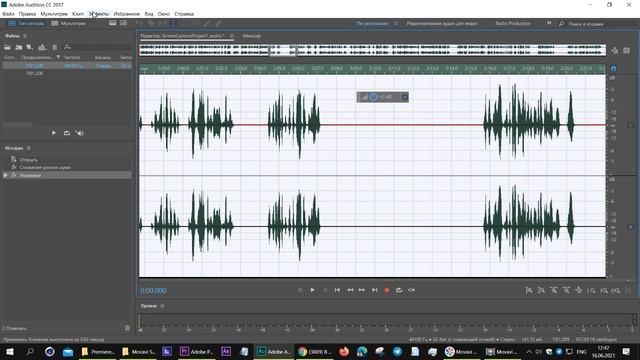
Task: Select Radio Production workspace
Action: click(513, 24)
